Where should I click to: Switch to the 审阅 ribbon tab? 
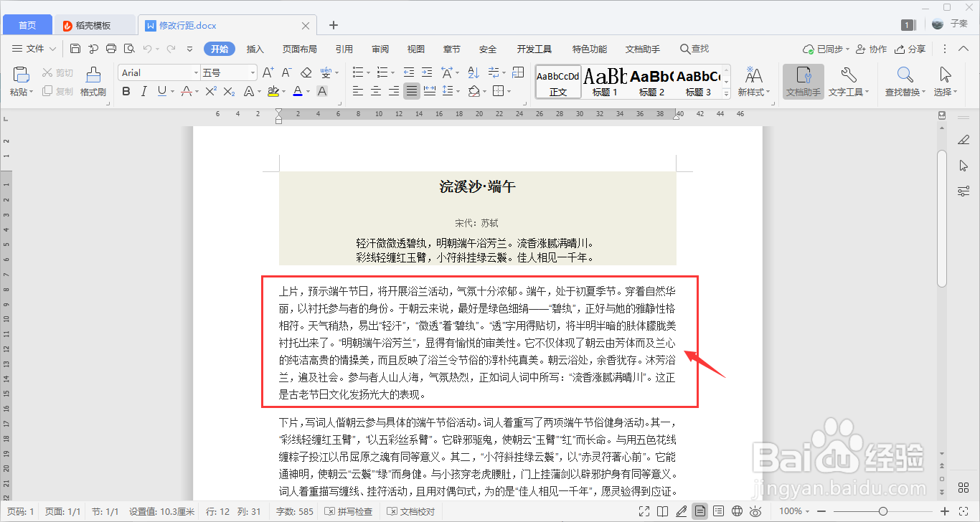coord(380,49)
